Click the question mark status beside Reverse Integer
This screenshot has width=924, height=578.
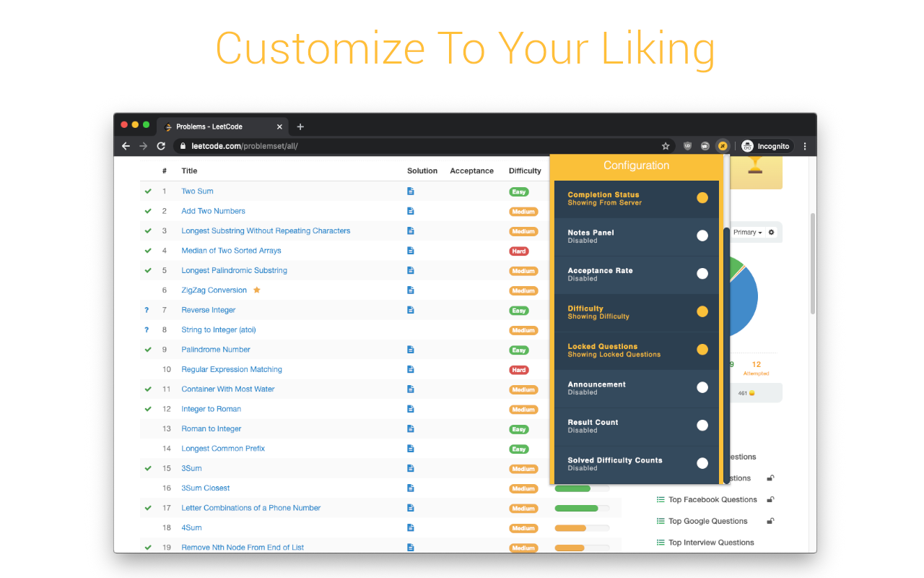(x=147, y=310)
